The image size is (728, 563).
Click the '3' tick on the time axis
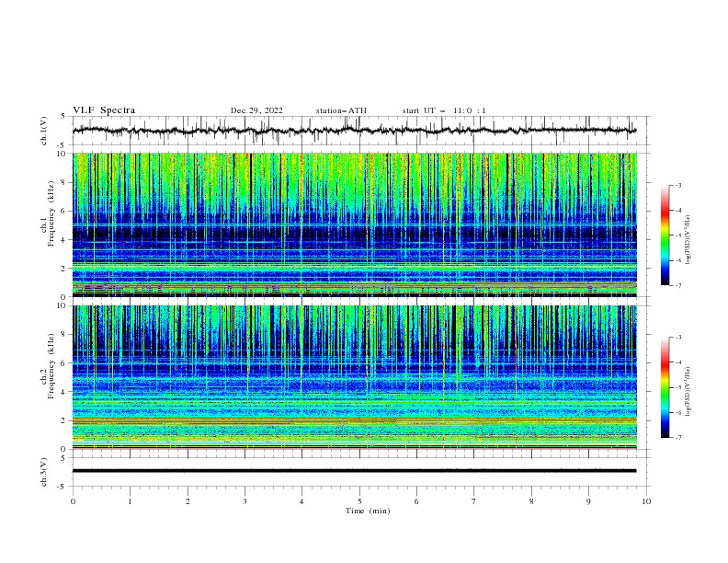245,501
